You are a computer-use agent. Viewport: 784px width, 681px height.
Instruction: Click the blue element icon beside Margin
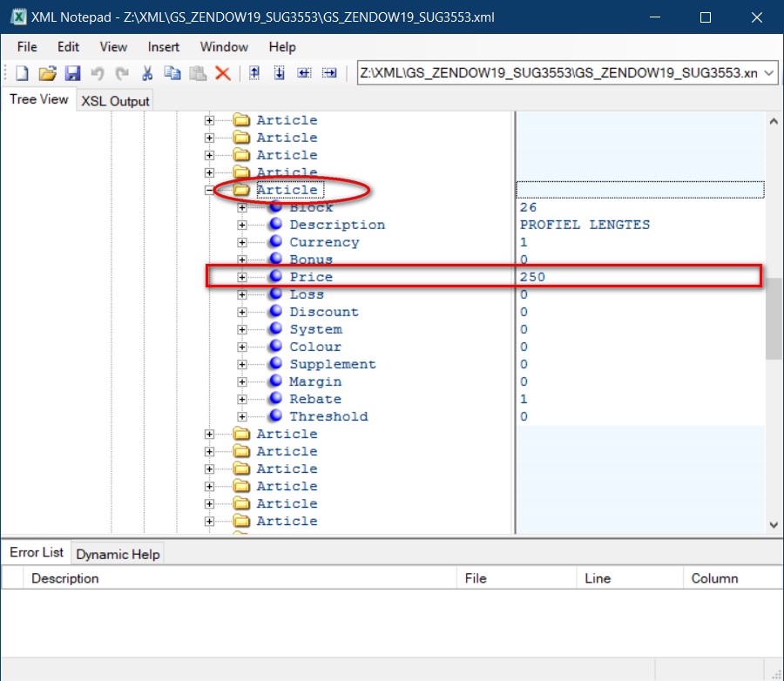(x=275, y=381)
